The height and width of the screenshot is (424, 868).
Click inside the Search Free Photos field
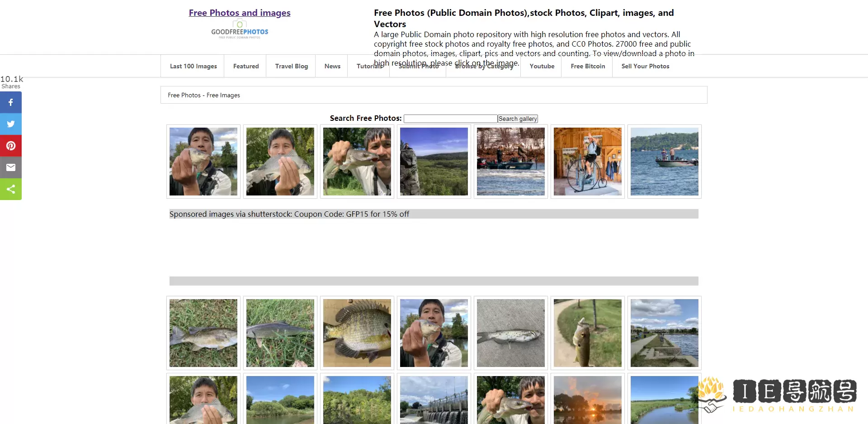pyautogui.click(x=450, y=118)
